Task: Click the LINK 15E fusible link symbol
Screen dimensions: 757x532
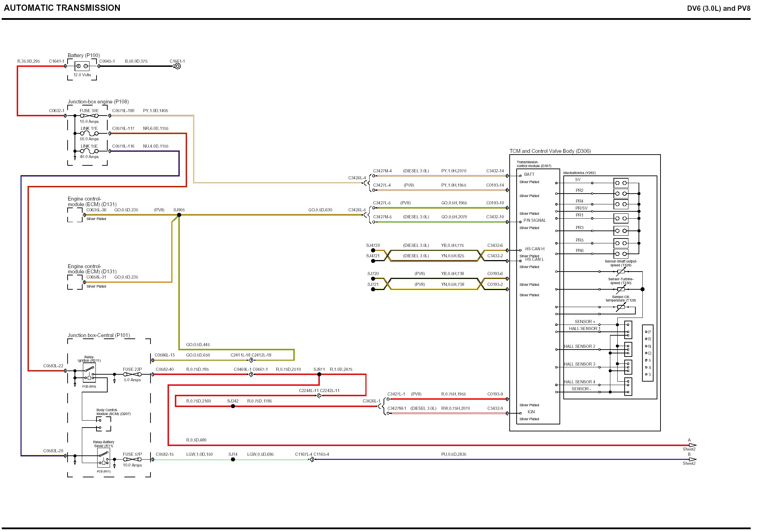Action: tap(89, 151)
